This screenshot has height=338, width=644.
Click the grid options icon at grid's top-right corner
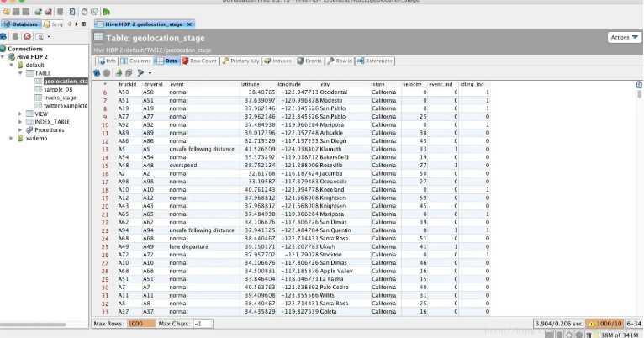(x=639, y=85)
